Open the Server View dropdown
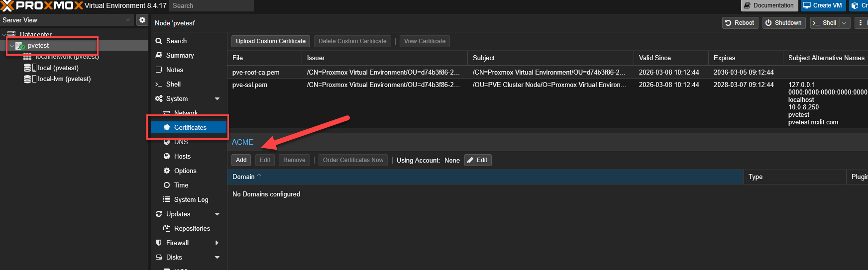This screenshot has height=270, width=868. pyautogui.click(x=127, y=20)
